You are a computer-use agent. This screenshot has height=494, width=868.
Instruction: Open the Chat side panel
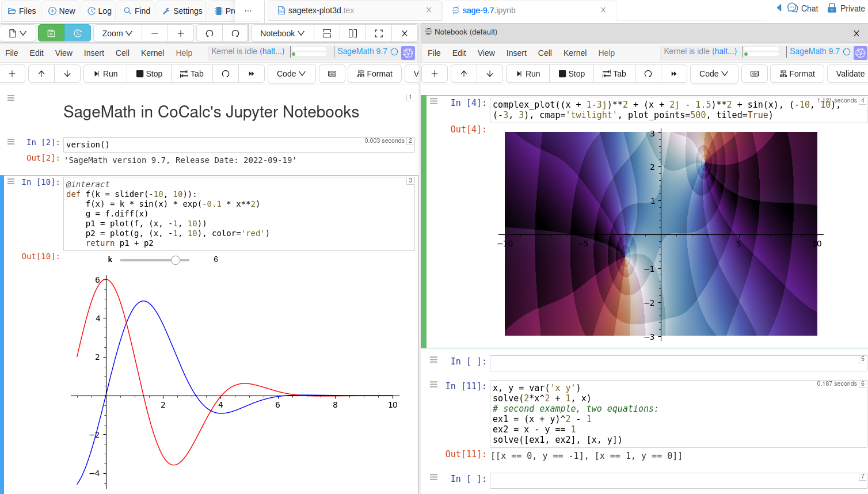point(803,9)
